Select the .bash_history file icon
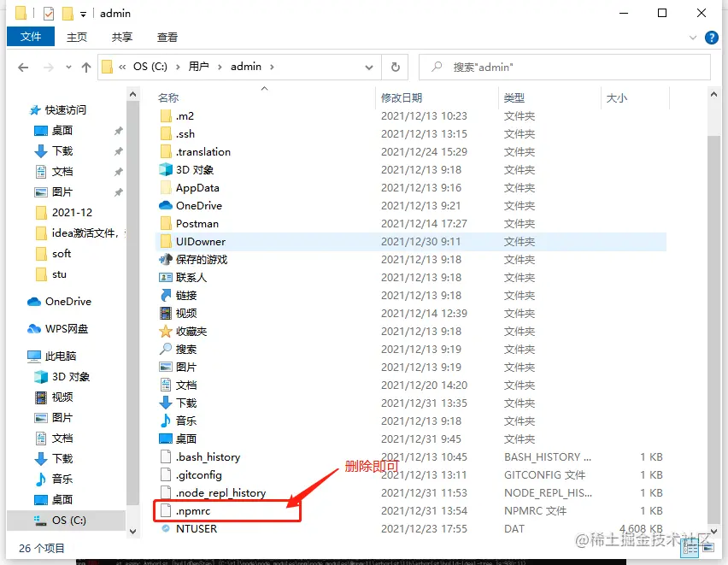 pyautogui.click(x=166, y=456)
